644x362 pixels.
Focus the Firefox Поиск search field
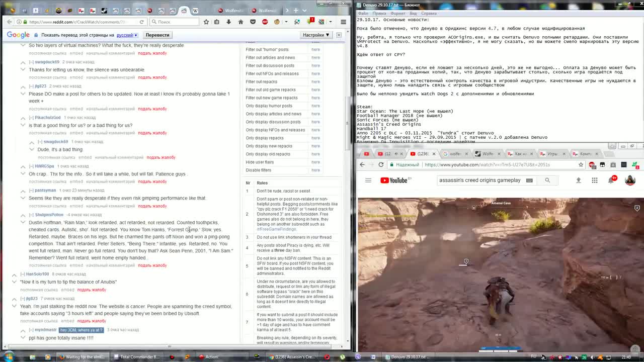pos(174,22)
